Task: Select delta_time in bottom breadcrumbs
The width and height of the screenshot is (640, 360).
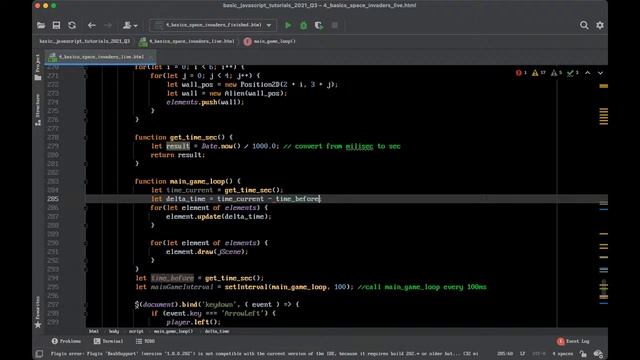Action: (x=217, y=331)
